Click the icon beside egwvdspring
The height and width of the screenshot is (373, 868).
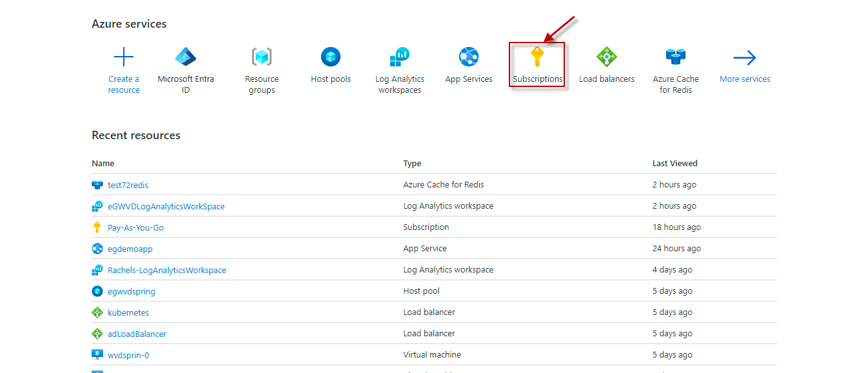click(x=97, y=291)
